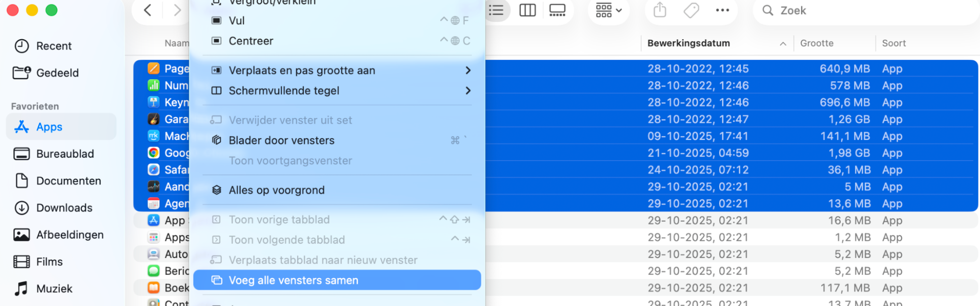Viewport: 980px width, 306px height.
Task: Click the Zoek search field
Action: (865, 10)
